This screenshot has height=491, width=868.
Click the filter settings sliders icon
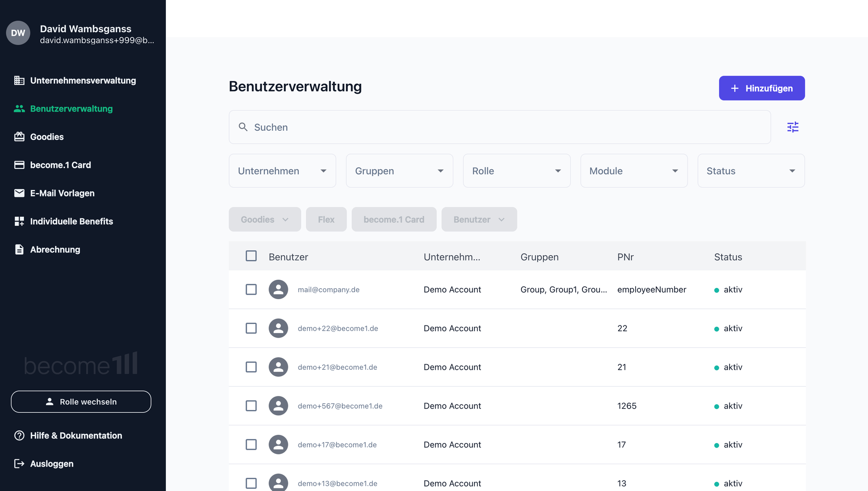[793, 127]
